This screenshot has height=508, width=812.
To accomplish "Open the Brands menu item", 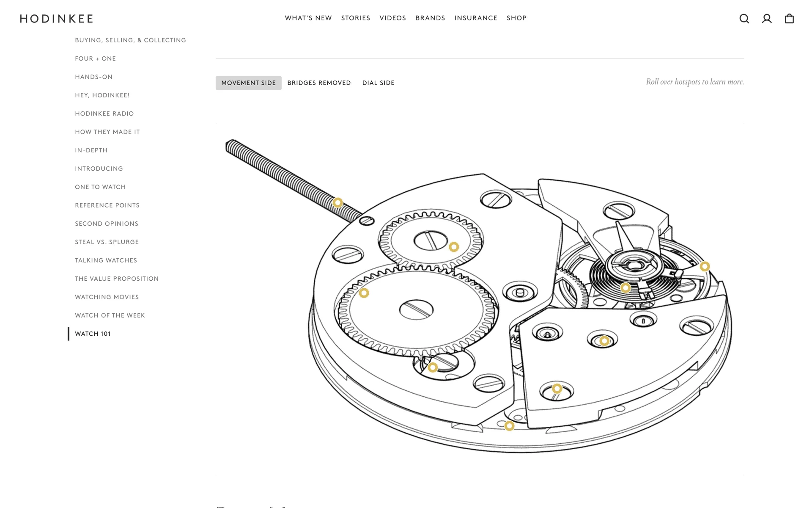I will point(430,18).
